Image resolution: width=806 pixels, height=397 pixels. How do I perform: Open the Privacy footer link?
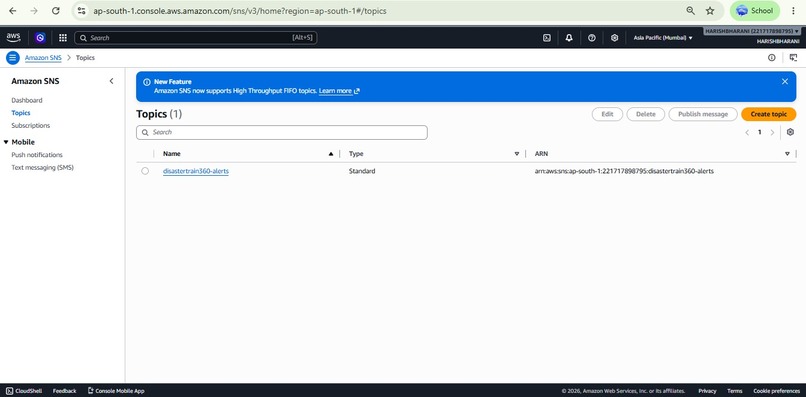(x=707, y=391)
